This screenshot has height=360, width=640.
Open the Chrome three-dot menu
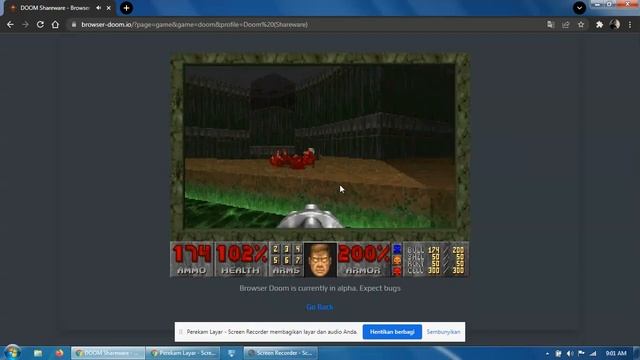[630, 24]
